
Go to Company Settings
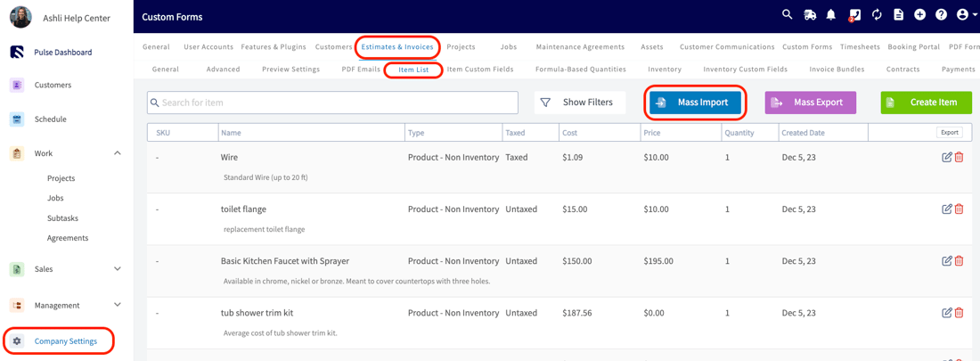[66, 341]
